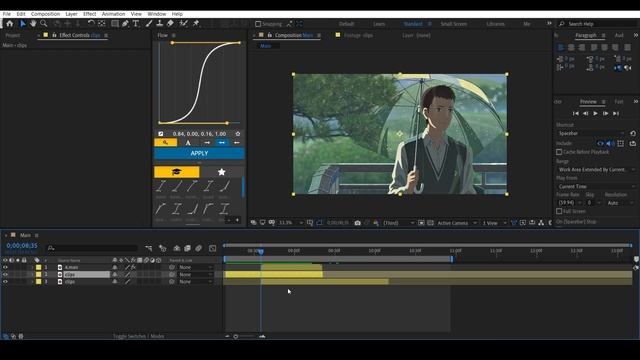The height and width of the screenshot is (360, 640).
Task: Open the Window menu
Action: [157, 14]
